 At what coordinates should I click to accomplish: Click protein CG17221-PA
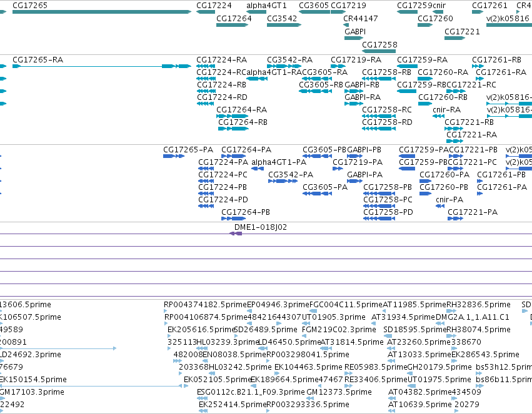pyautogui.click(x=455, y=218)
